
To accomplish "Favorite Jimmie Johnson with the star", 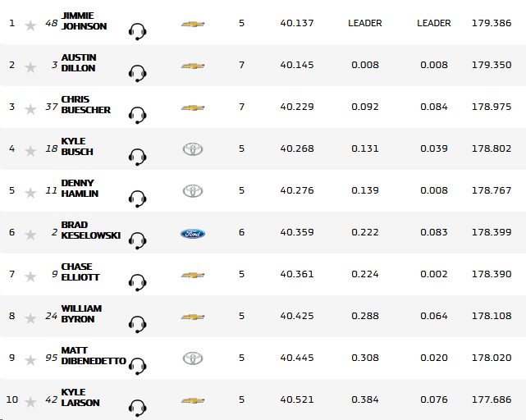I will [x=30, y=25].
